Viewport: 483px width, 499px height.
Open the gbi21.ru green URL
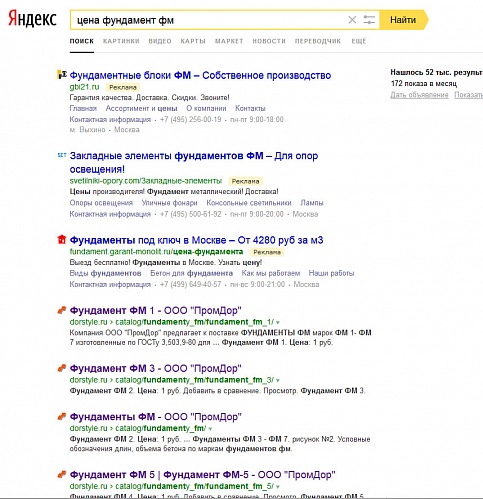point(84,87)
